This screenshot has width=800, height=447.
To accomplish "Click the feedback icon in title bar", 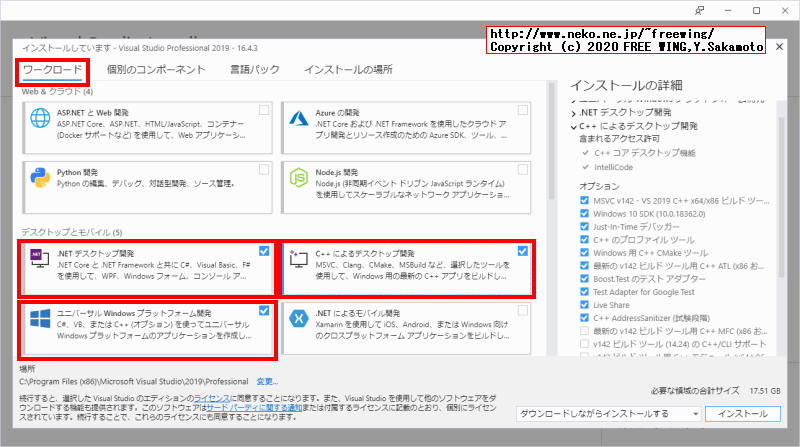I will [x=699, y=10].
